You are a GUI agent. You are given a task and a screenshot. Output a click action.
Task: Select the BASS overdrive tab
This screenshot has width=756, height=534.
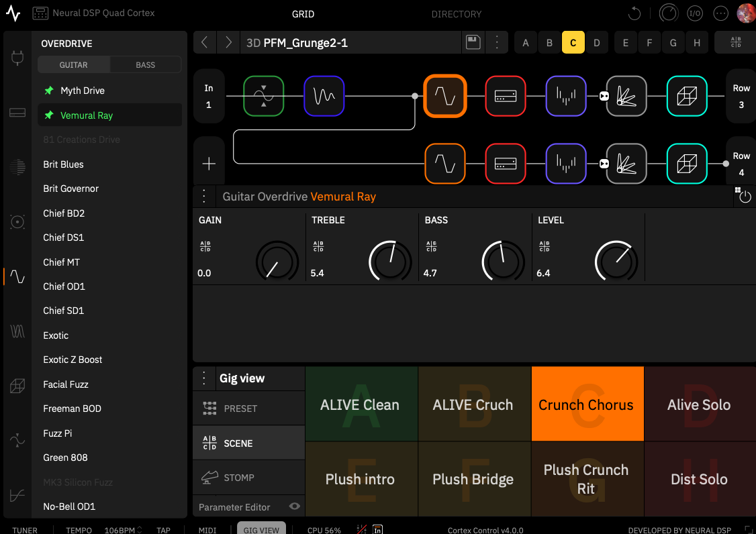coord(146,64)
